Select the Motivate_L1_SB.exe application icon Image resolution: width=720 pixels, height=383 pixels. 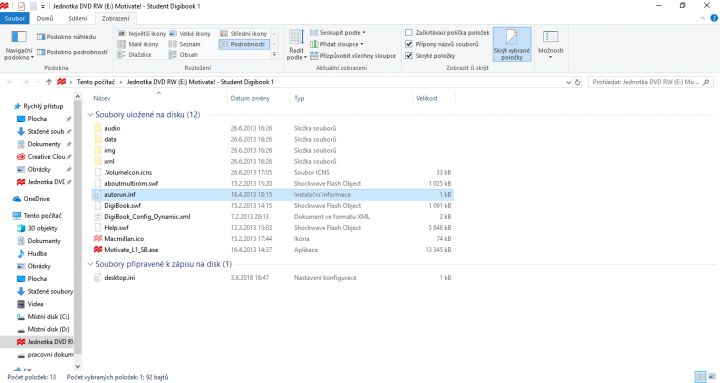coord(98,250)
